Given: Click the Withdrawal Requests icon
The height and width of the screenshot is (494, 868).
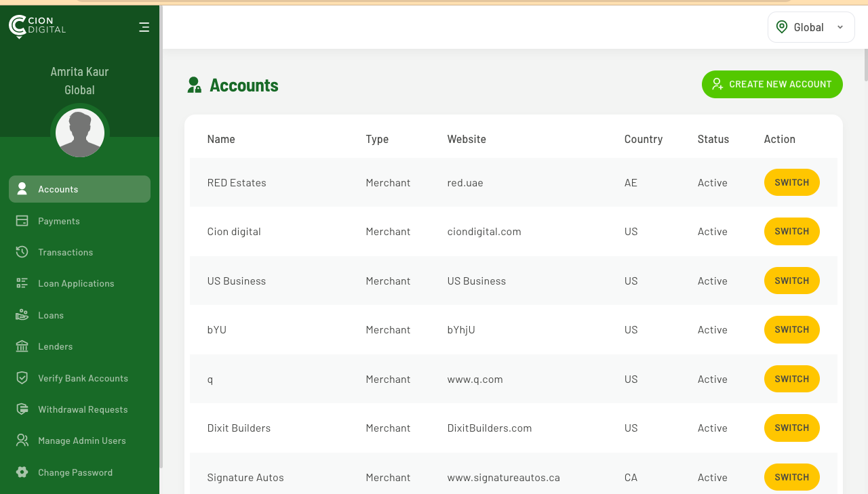Looking at the screenshot, I should (22, 409).
